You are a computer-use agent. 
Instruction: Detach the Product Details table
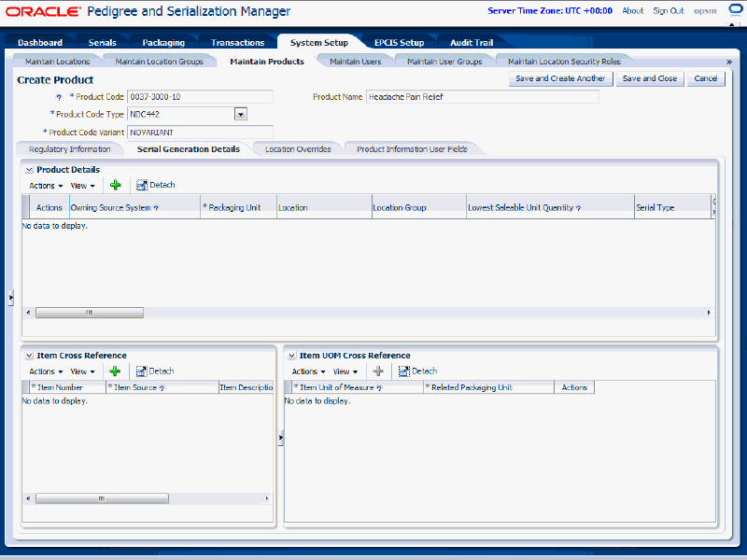[x=155, y=185]
